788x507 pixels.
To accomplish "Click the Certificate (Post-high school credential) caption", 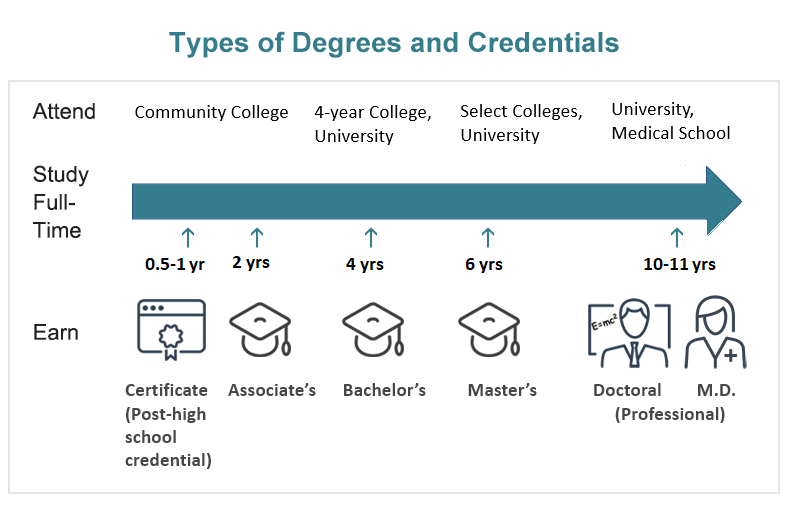I will pyautogui.click(x=168, y=425).
